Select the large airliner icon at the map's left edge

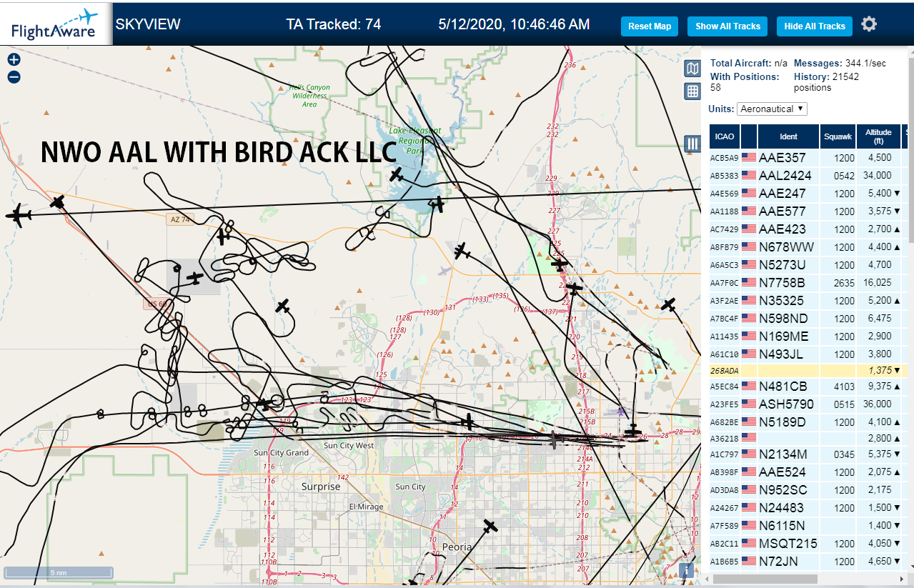click(x=17, y=215)
